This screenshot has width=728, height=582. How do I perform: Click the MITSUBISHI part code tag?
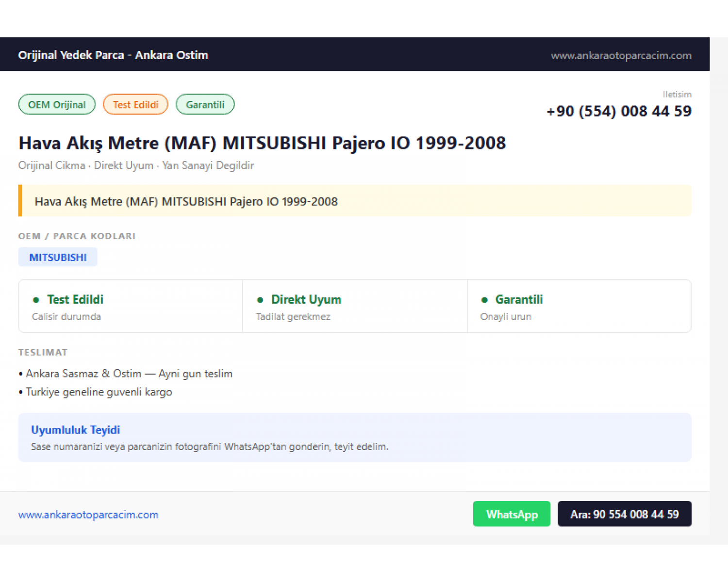58,257
